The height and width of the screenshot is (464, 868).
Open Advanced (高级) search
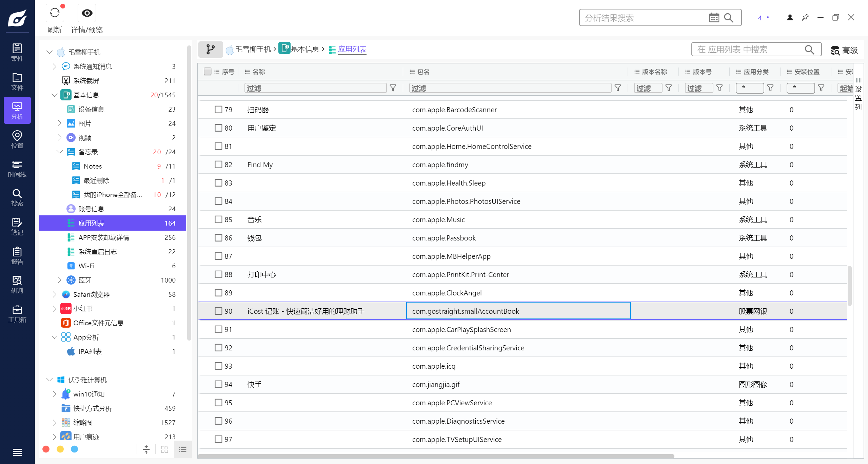tap(844, 50)
